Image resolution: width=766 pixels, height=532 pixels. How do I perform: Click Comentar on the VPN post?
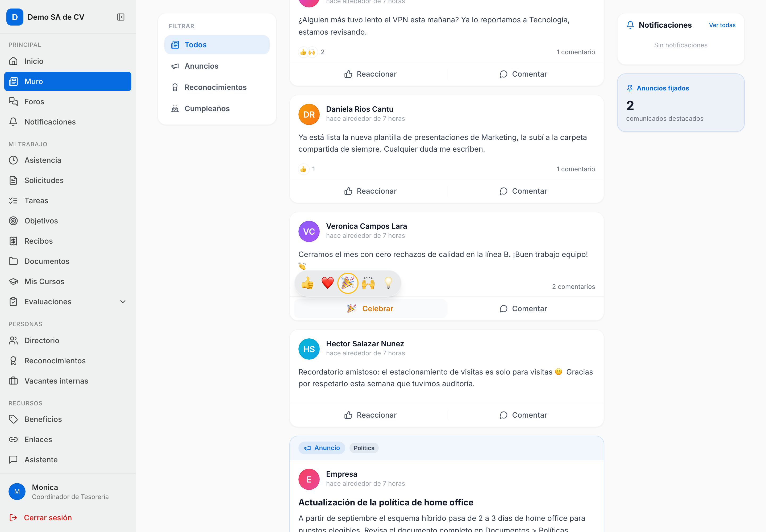pos(523,74)
